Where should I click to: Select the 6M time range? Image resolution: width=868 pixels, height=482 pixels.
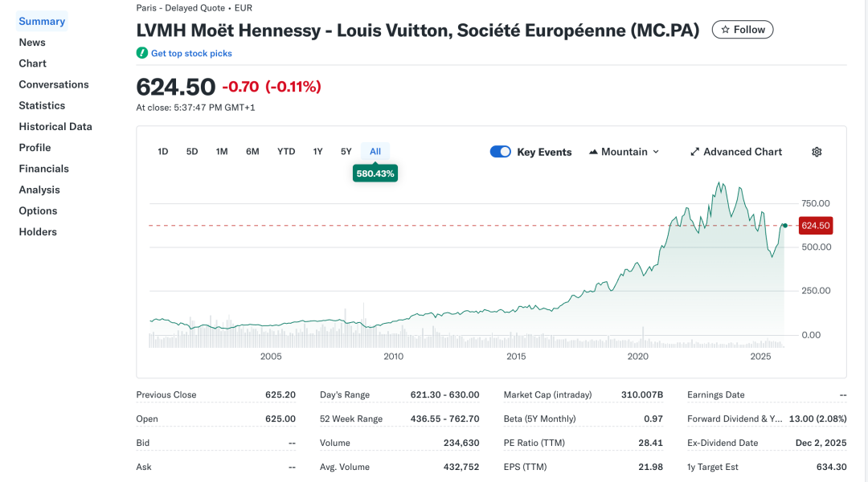(252, 151)
